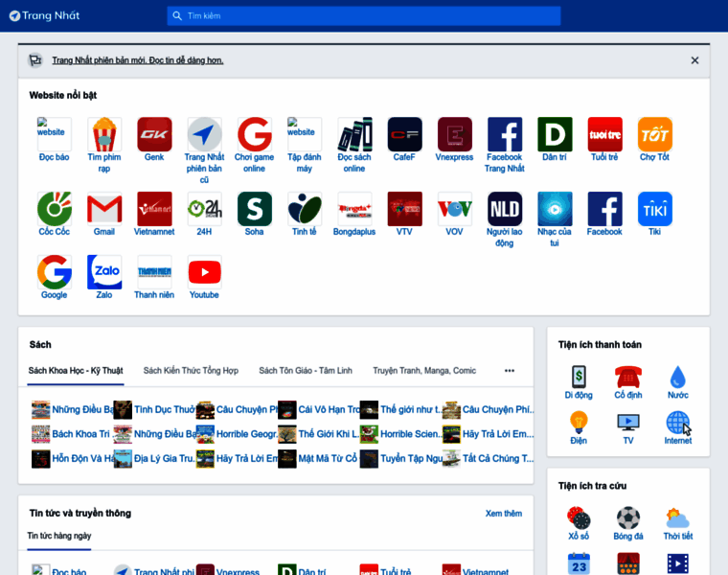Open the Zalo icon

(x=104, y=272)
